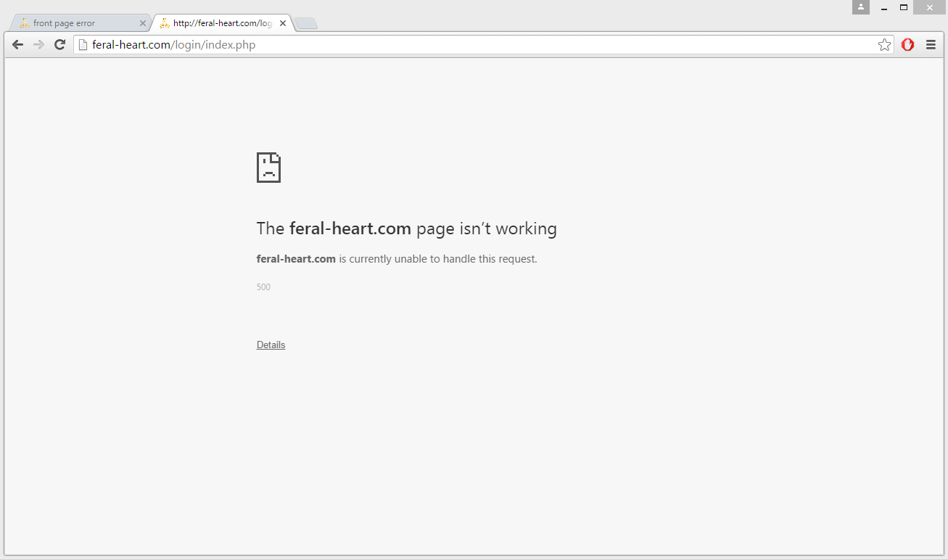Reload the current page
948x560 pixels.
(60, 45)
